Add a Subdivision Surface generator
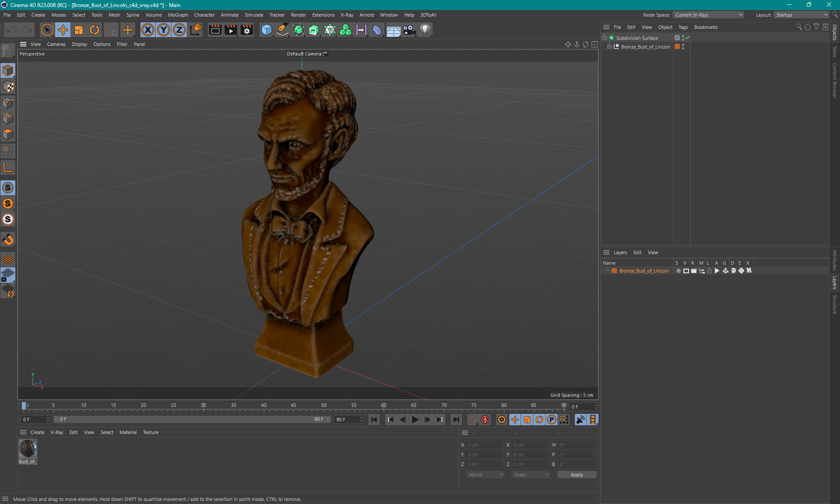Viewport: 840px width, 504px height. 298,30
